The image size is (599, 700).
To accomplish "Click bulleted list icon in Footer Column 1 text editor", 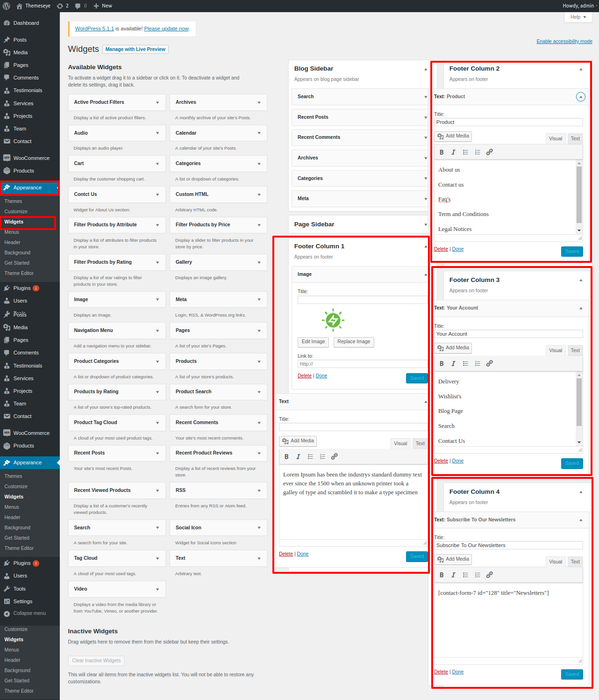I will pyautogui.click(x=310, y=457).
